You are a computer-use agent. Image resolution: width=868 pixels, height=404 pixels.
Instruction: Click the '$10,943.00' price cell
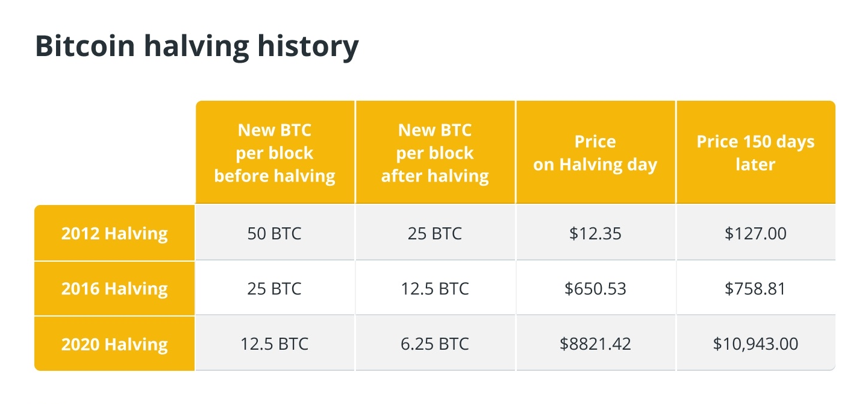click(755, 344)
